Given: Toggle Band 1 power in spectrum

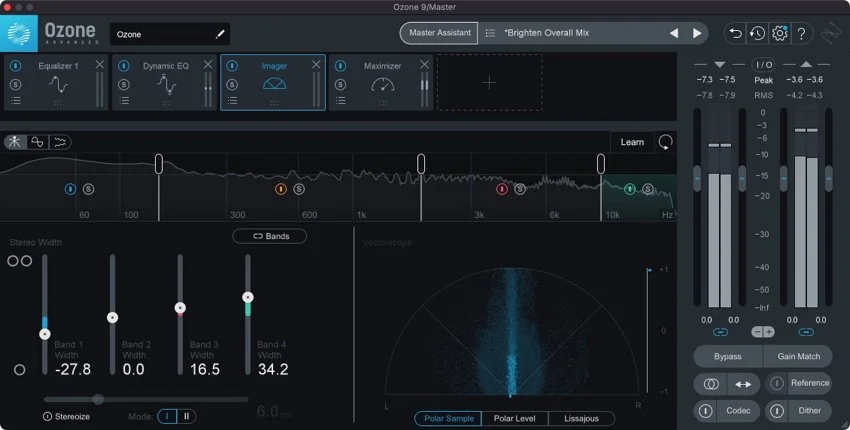Looking at the screenshot, I should [70, 189].
